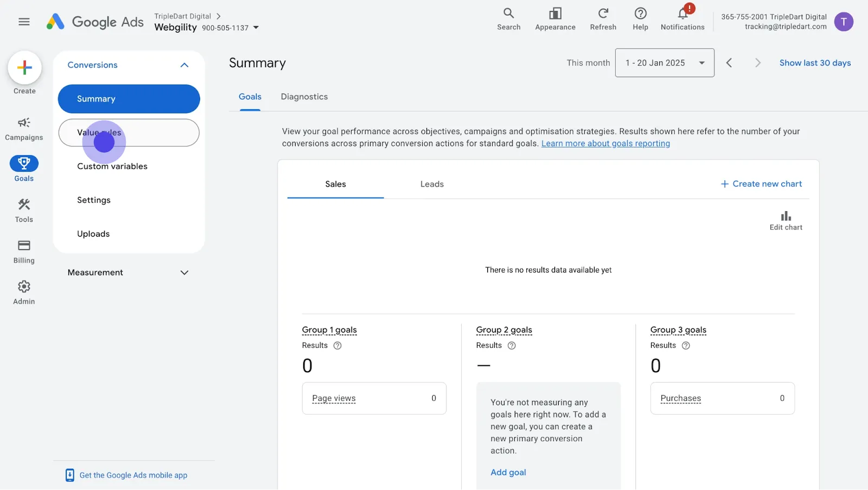868x490 pixels.
Task: Click help icon next to Group 2 Results
Action: click(x=512, y=346)
